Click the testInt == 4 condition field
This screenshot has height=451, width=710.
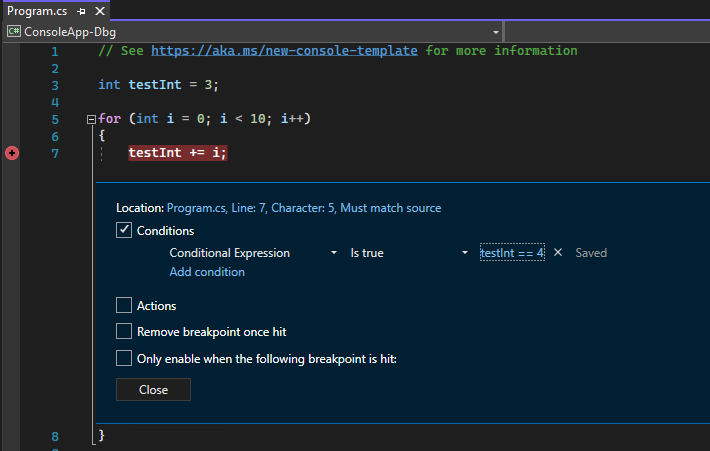(x=511, y=253)
